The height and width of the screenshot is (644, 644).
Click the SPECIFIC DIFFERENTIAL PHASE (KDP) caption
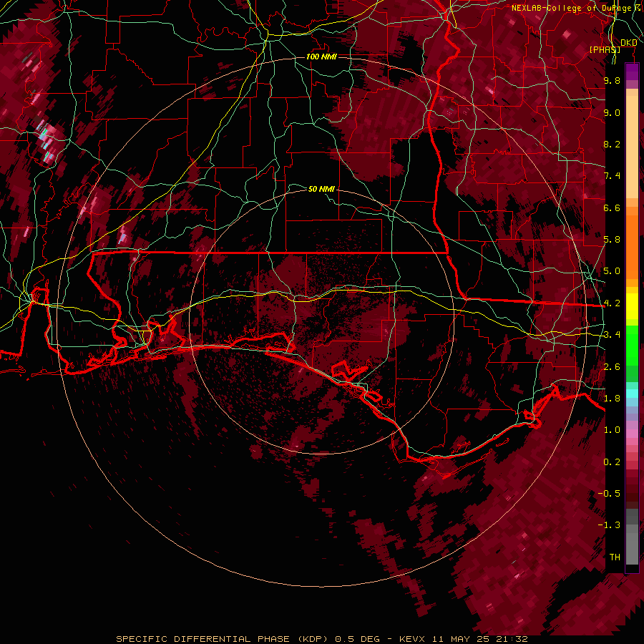click(222, 639)
